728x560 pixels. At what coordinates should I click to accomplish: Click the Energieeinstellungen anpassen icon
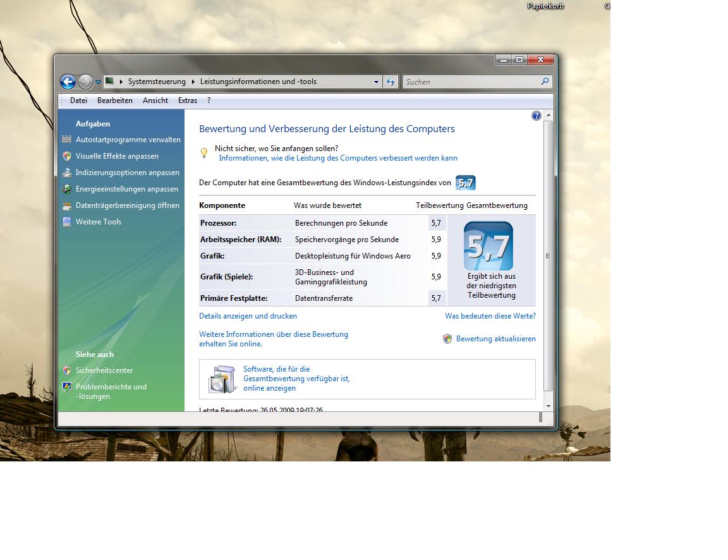[67, 189]
